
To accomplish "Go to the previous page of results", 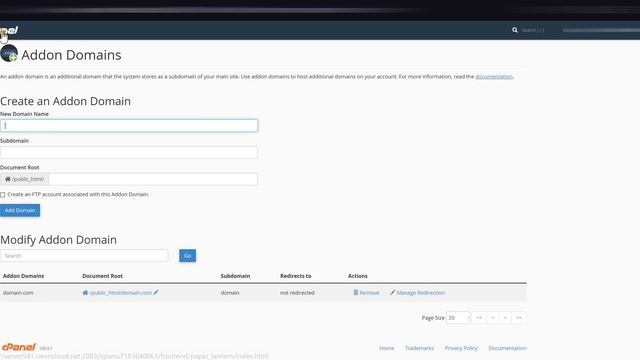I will (493, 318).
